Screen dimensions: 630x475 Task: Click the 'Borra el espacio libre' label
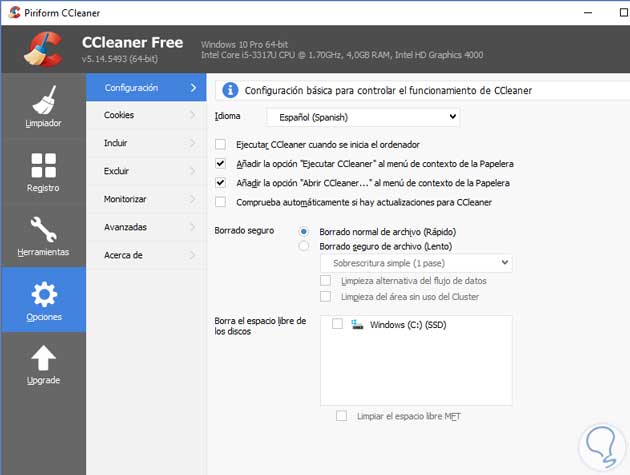pos(260,326)
